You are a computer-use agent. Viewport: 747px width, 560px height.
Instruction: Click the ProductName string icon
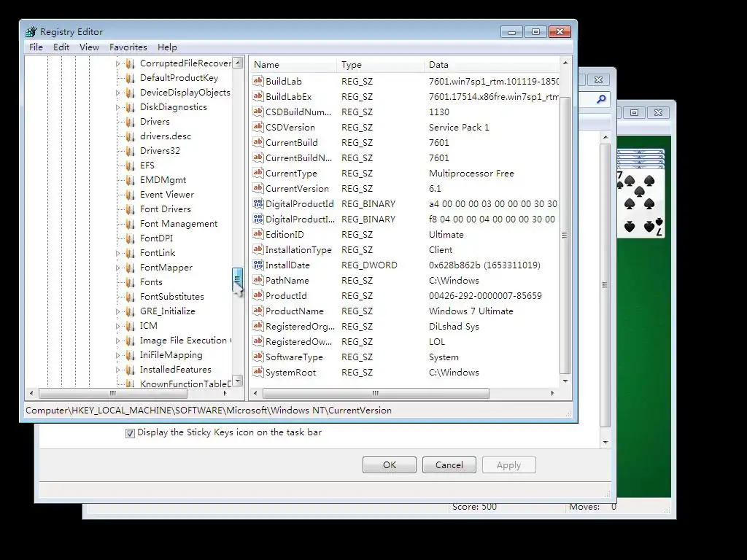pos(258,311)
